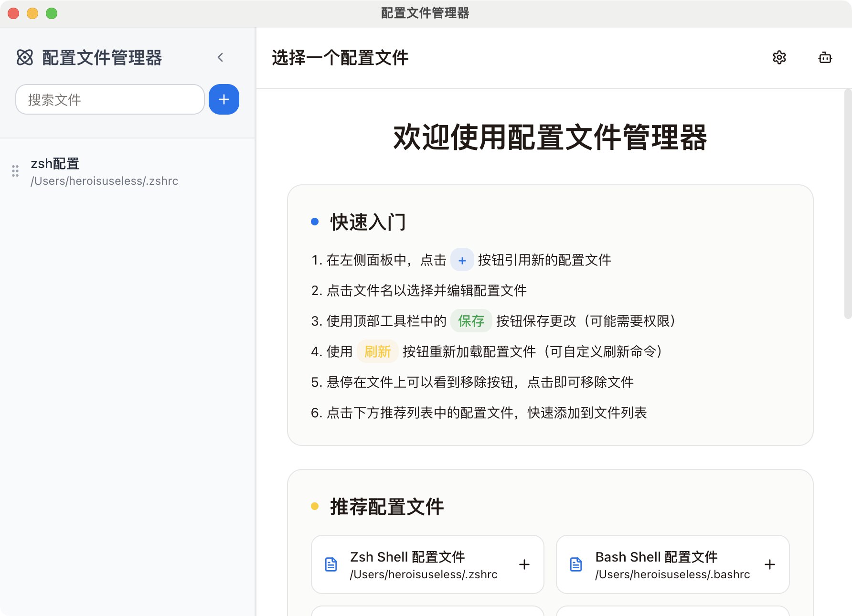
Task: Click the Zsh Shell document icon
Action: coord(331,564)
